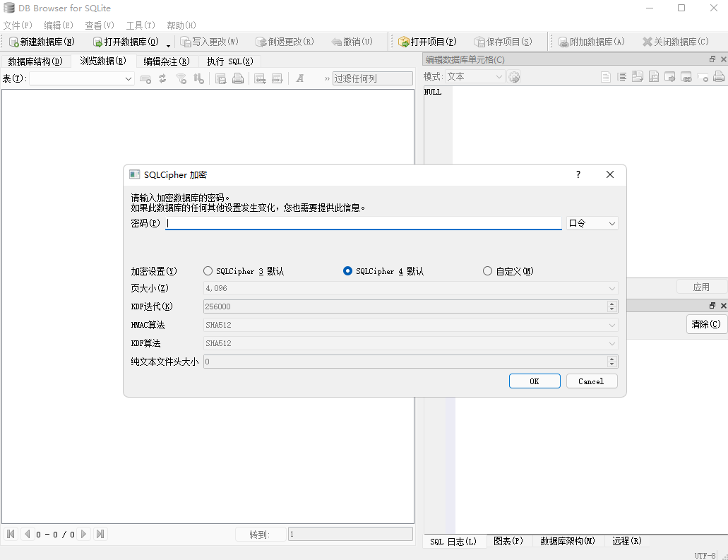Expand hidden toolbar items with » chevron

click(x=327, y=79)
